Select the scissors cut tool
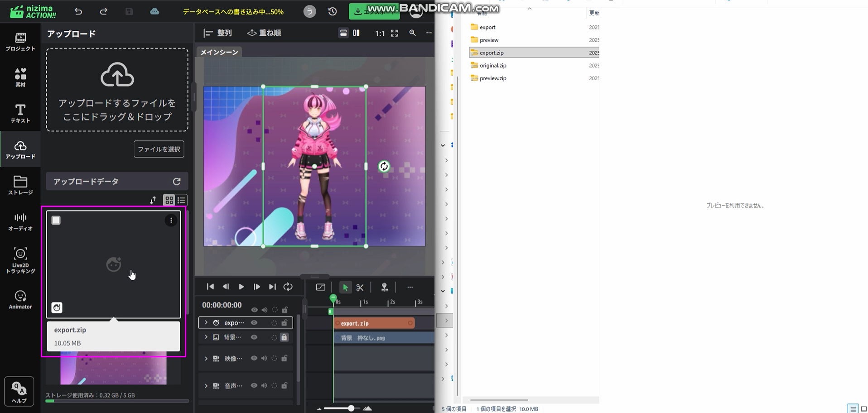Screen dimensions: 868x413 [360, 288]
